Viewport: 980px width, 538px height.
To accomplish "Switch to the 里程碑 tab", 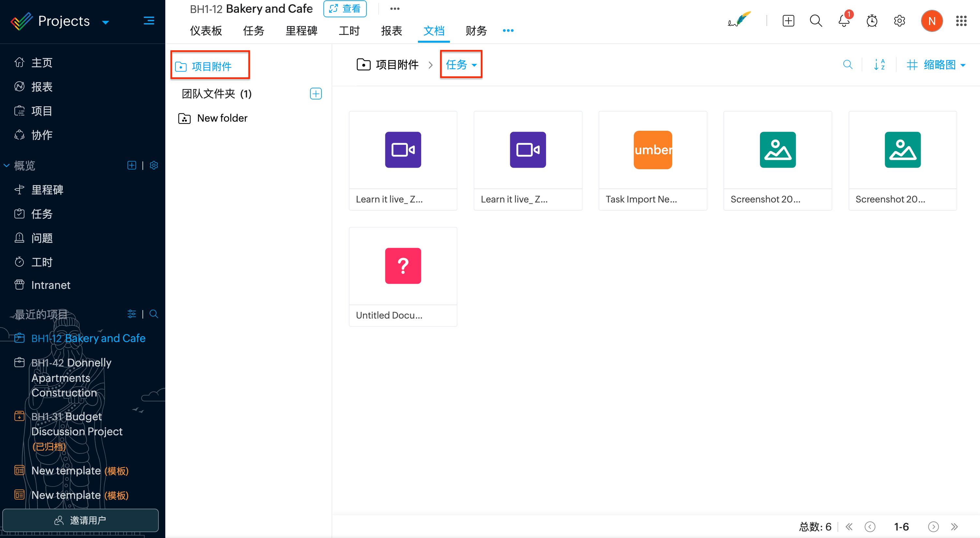I will click(x=301, y=30).
